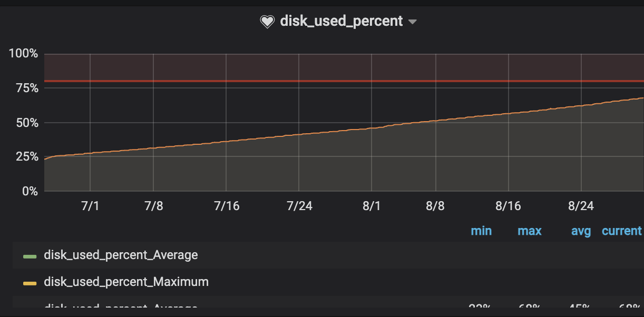The image size is (644, 317).
Task: Sort legend by the min column
Action: point(481,231)
